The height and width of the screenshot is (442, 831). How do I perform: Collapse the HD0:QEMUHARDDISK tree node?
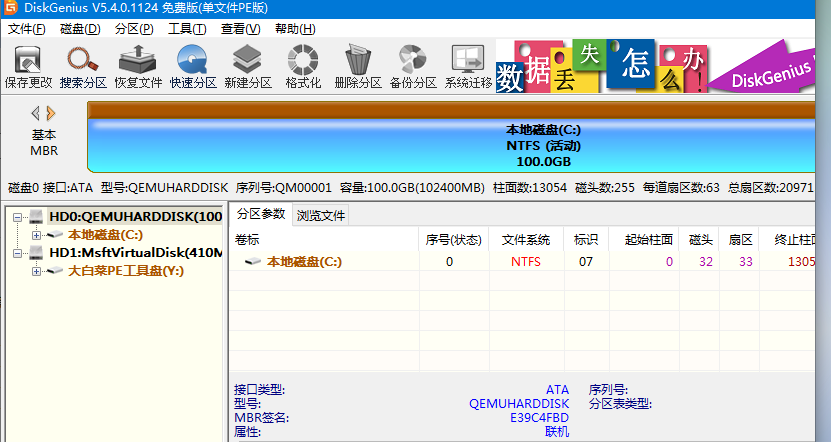17,217
